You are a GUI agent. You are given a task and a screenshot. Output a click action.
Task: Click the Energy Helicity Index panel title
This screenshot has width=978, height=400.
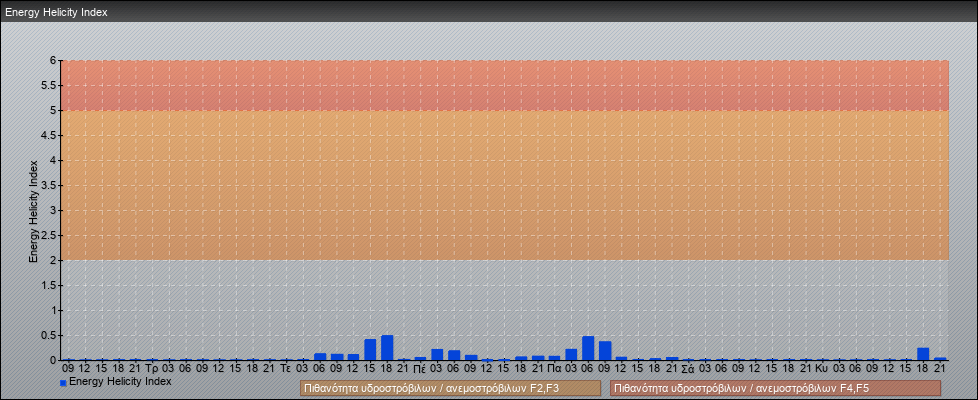coord(56,12)
